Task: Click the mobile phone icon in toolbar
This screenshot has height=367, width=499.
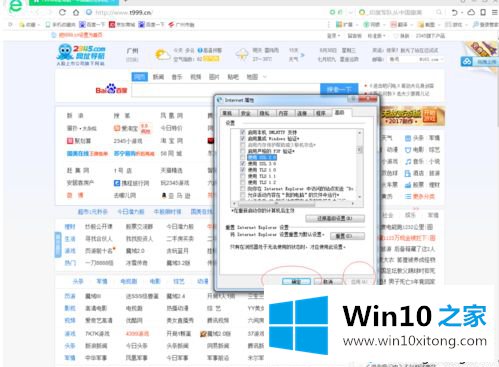Action: coord(483,12)
